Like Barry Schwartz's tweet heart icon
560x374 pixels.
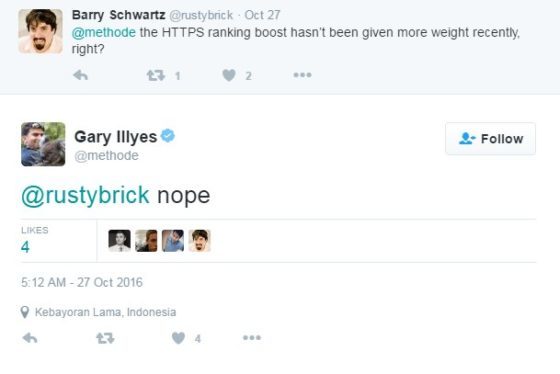click(229, 75)
